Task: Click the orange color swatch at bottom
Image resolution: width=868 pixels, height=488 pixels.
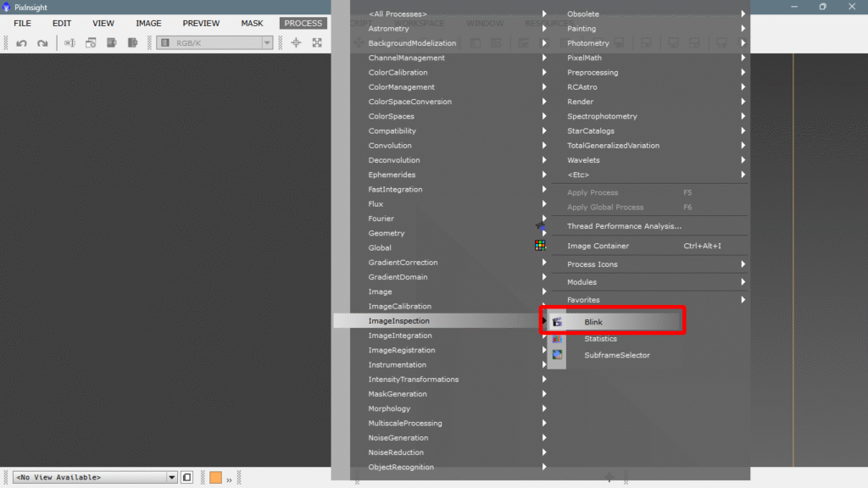Action: 216,477
